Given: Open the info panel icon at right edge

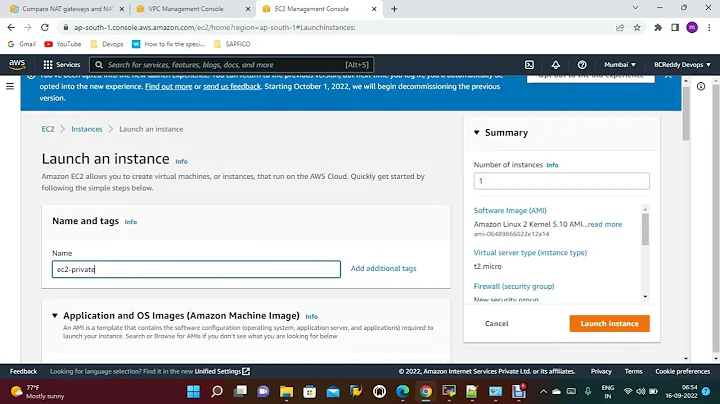Looking at the screenshot, I should click(x=701, y=86).
